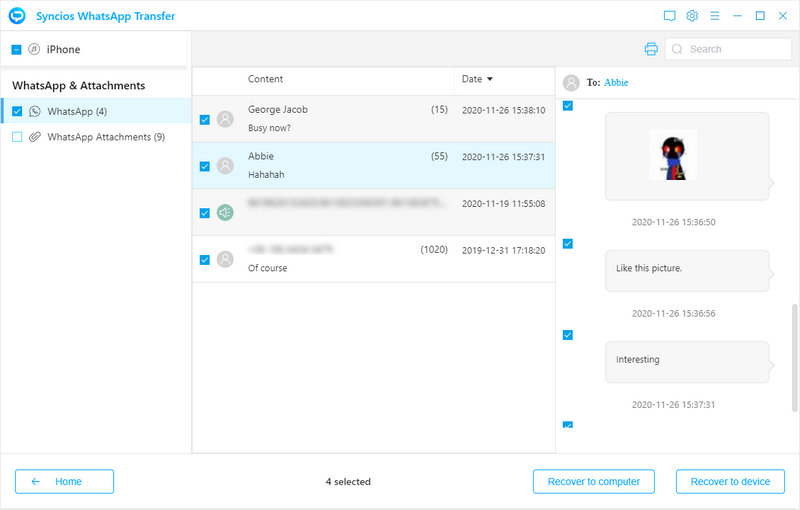The image size is (800, 510).
Task: Click the 'Of course' message preview
Action: 267,268
